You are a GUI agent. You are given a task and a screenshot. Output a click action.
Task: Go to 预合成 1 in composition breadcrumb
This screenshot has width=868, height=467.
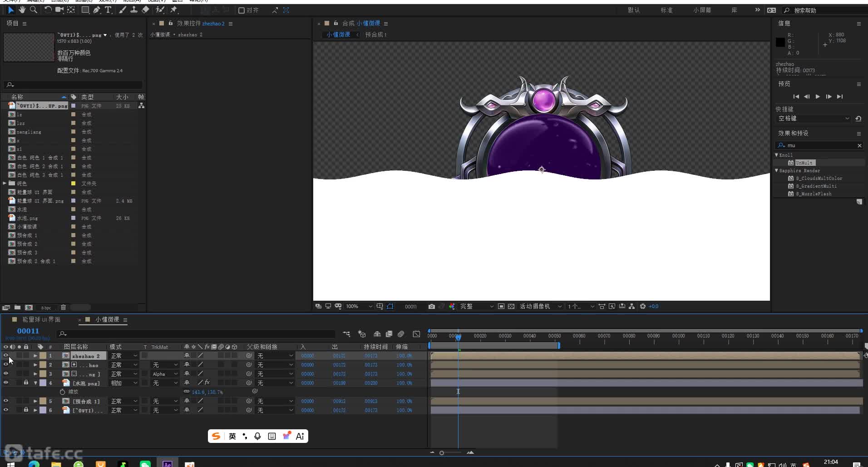tap(376, 35)
